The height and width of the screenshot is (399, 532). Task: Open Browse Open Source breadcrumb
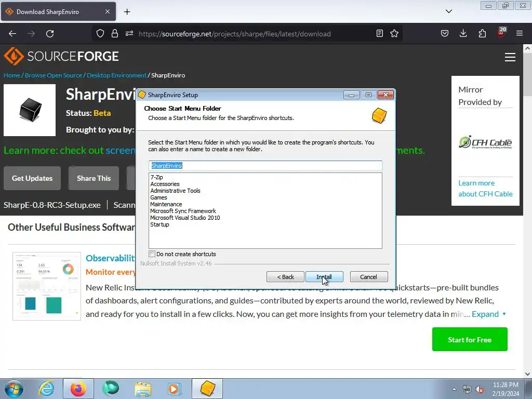(54, 75)
